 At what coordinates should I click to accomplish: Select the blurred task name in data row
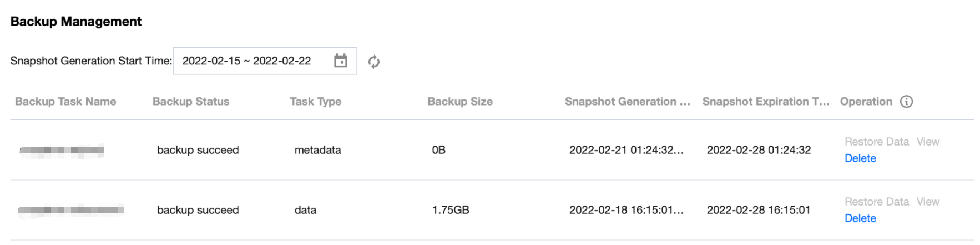[71, 210]
